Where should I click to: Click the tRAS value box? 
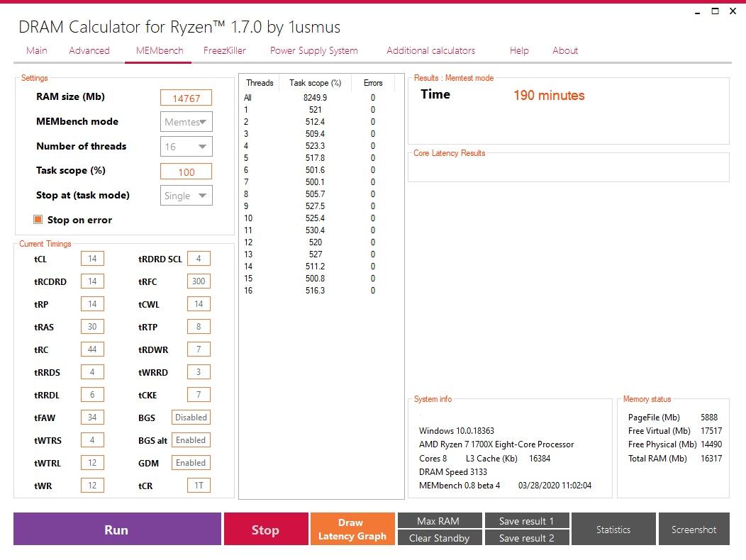pyautogui.click(x=92, y=326)
